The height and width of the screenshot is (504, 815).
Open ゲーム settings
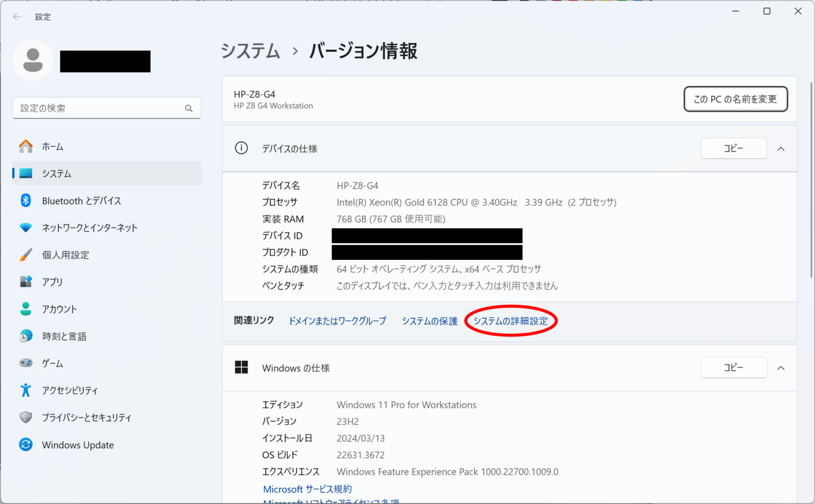click(51, 363)
